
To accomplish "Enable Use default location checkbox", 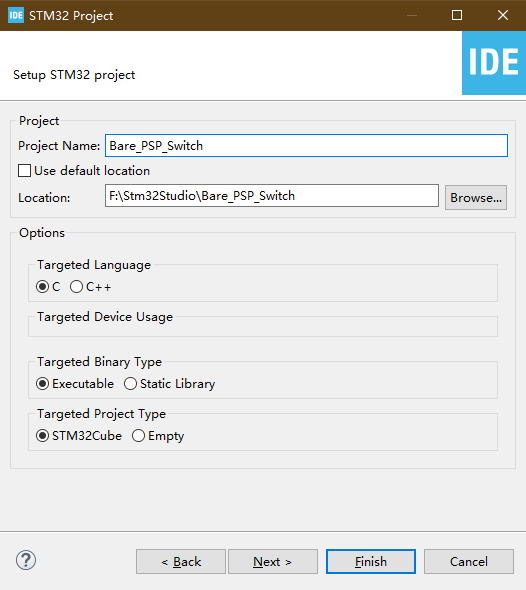I will [x=24, y=170].
